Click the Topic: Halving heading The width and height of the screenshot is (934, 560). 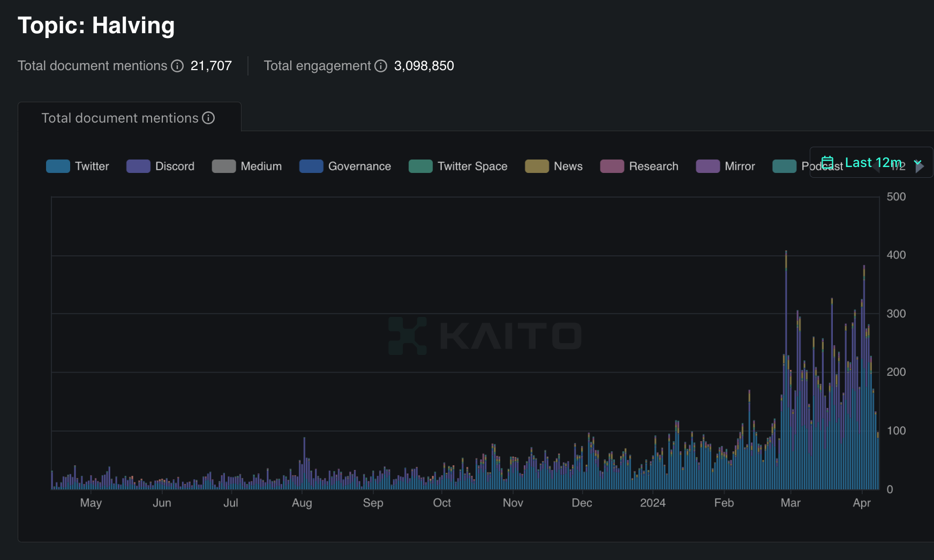pos(96,25)
